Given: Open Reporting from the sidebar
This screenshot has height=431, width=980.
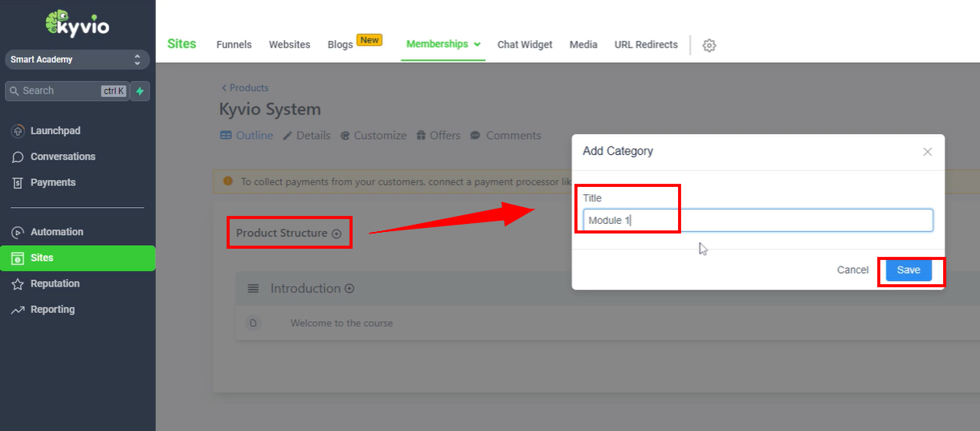Looking at the screenshot, I should 52,309.
